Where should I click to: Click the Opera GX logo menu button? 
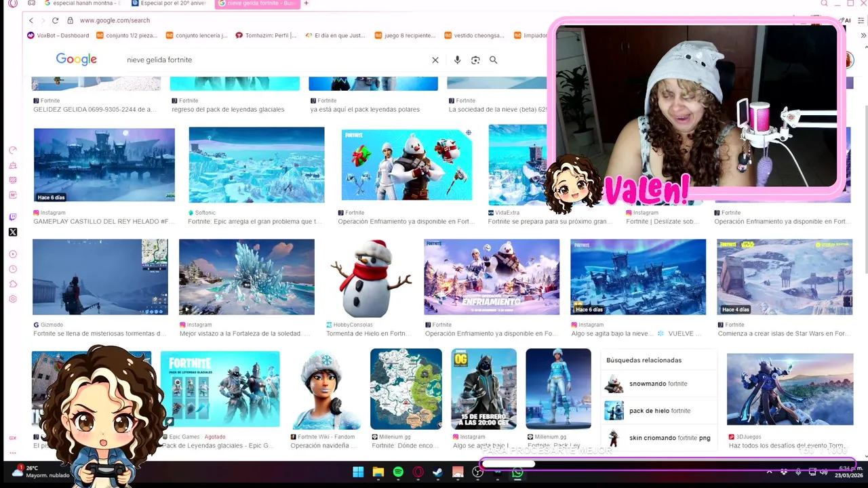coord(13,4)
